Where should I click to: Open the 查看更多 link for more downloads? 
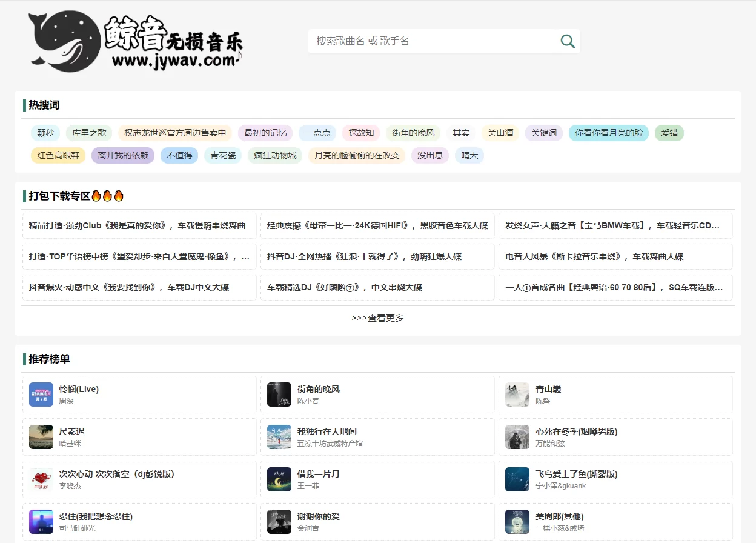tap(377, 318)
